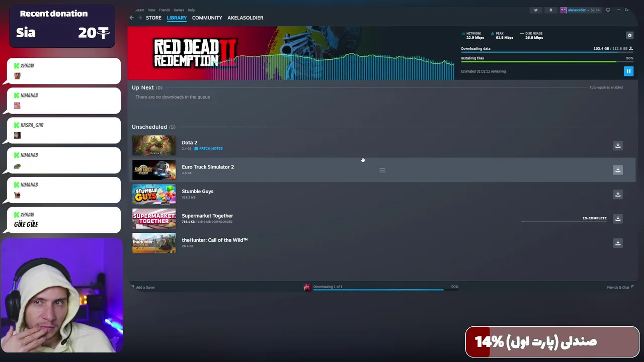Image resolution: width=644 pixels, height=362 pixels.
Task: Pause the Red Dead Redemption II download
Action: (x=628, y=71)
